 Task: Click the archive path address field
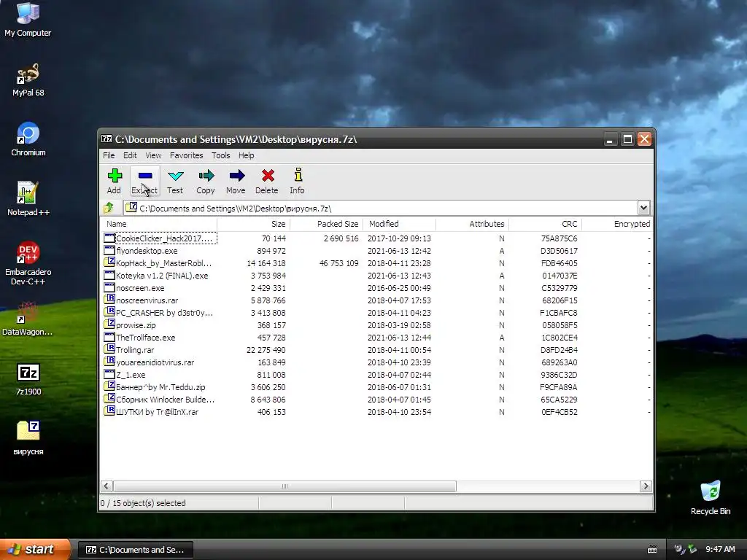pyautogui.click(x=381, y=208)
